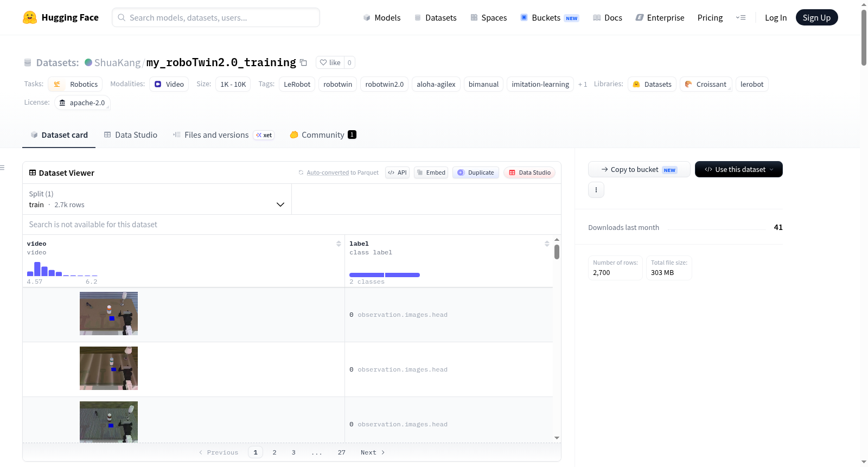868x467 pixels.
Task: Click the Next page button
Action: click(x=373, y=452)
